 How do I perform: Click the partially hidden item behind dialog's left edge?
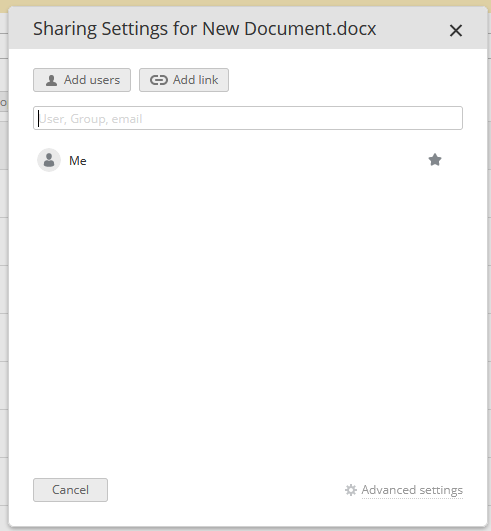4,102
